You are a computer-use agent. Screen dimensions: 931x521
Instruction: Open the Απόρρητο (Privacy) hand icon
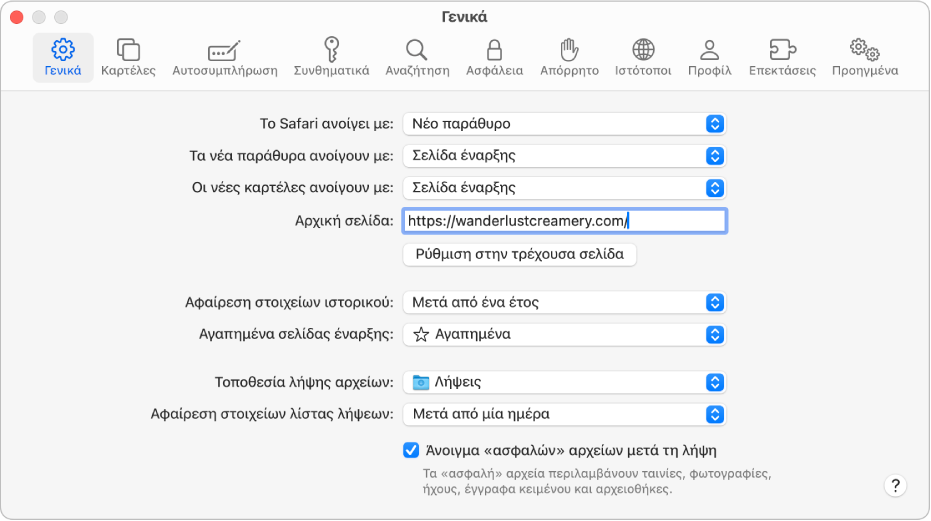(569, 57)
